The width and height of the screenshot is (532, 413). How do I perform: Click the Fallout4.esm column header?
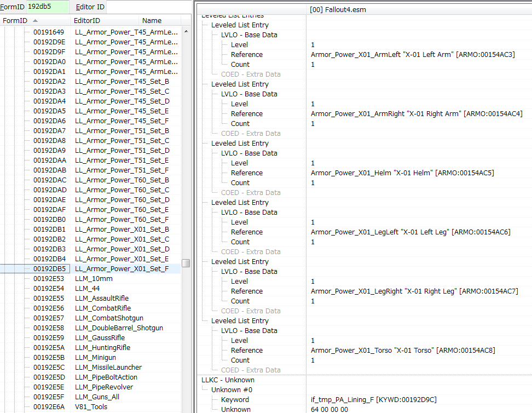coord(419,9)
